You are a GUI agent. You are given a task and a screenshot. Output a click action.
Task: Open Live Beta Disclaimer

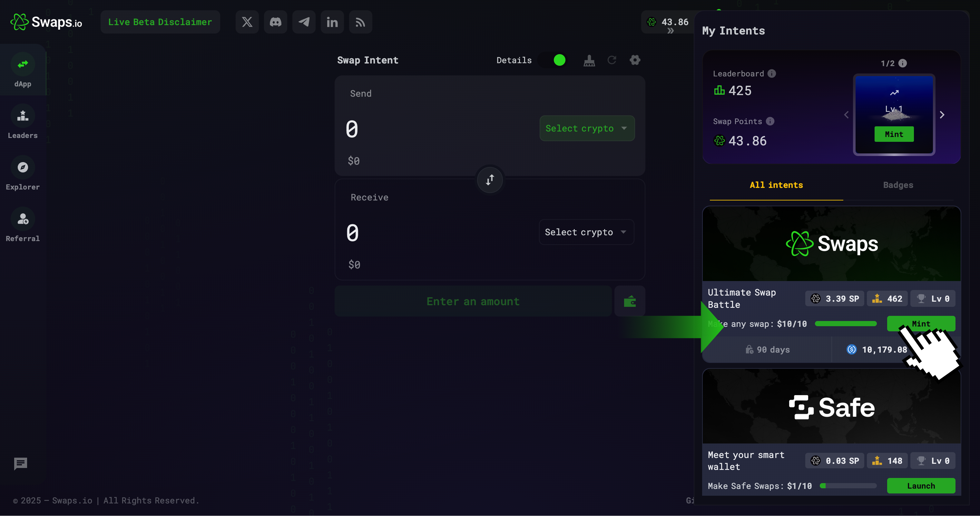[160, 22]
